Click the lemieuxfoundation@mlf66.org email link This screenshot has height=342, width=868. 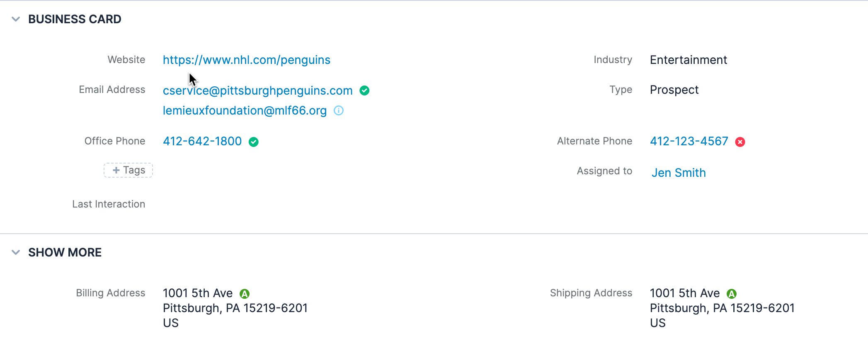point(245,110)
